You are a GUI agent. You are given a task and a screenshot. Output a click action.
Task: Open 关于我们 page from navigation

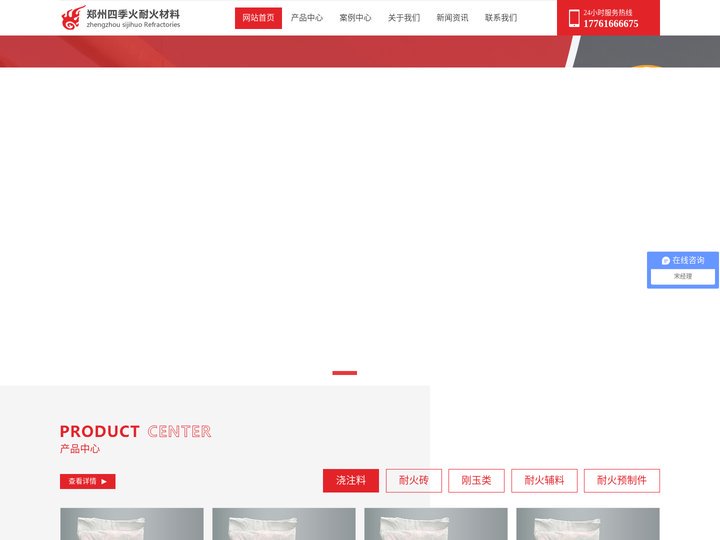coord(404,18)
